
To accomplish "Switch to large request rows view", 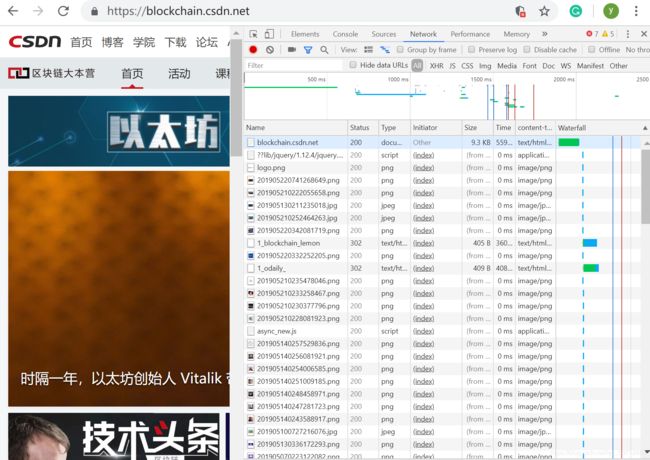I will click(368, 50).
